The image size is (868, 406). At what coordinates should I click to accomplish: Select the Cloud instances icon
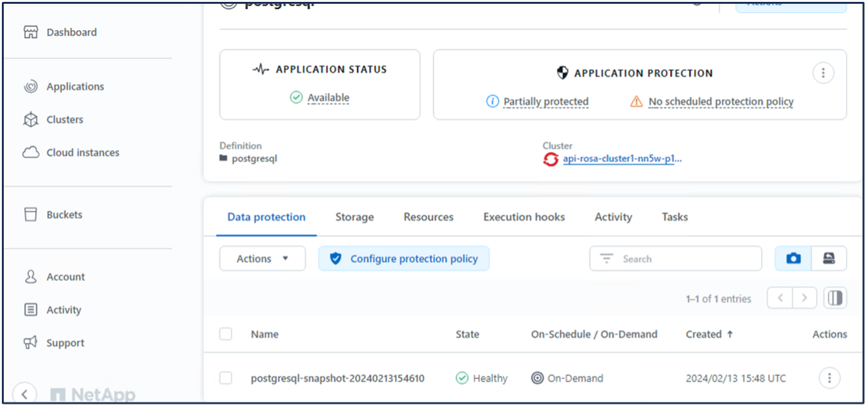point(31,152)
